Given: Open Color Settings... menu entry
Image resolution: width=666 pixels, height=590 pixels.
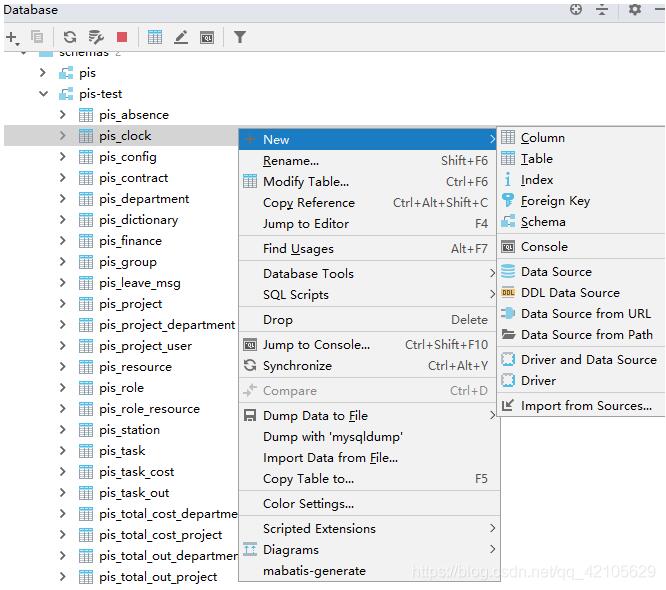Looking at the screenshot, I should coord(308,504).
